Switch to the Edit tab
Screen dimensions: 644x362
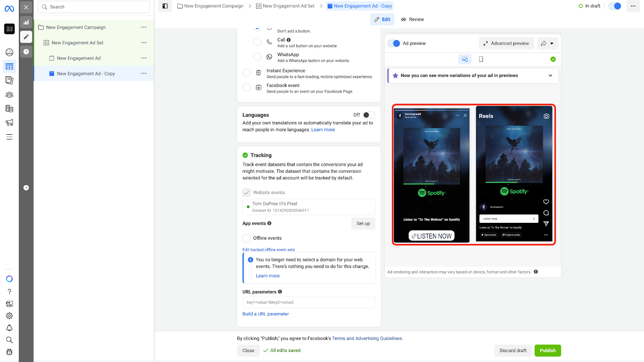[382, 19]
